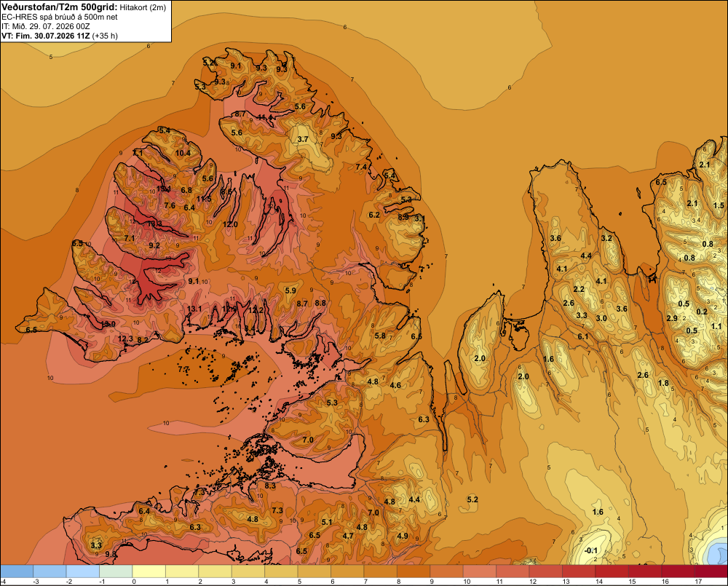Click the valid time line in header

[60, 36]
